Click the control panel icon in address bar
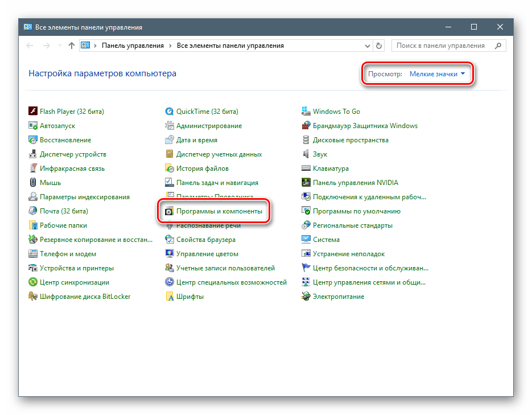 click(85, 46)
